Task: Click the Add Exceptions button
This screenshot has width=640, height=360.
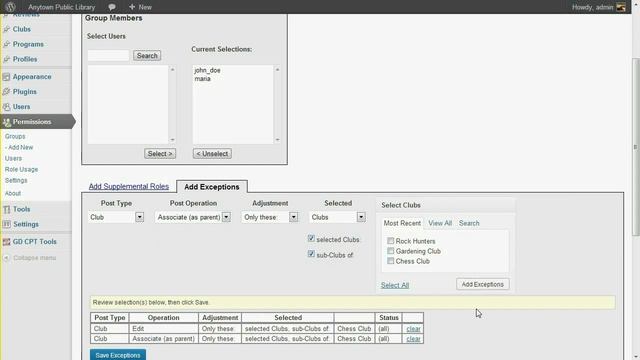Action: point(482,284)
